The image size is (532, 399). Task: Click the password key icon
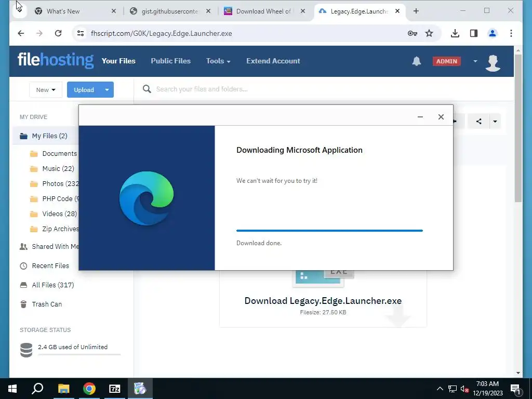(412, 33)
